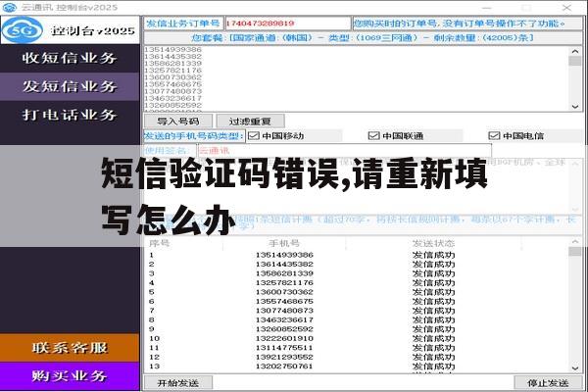Toggle the 中国联通 checkbox
This screenshot has height=392, width=588.
coord(374,136)
